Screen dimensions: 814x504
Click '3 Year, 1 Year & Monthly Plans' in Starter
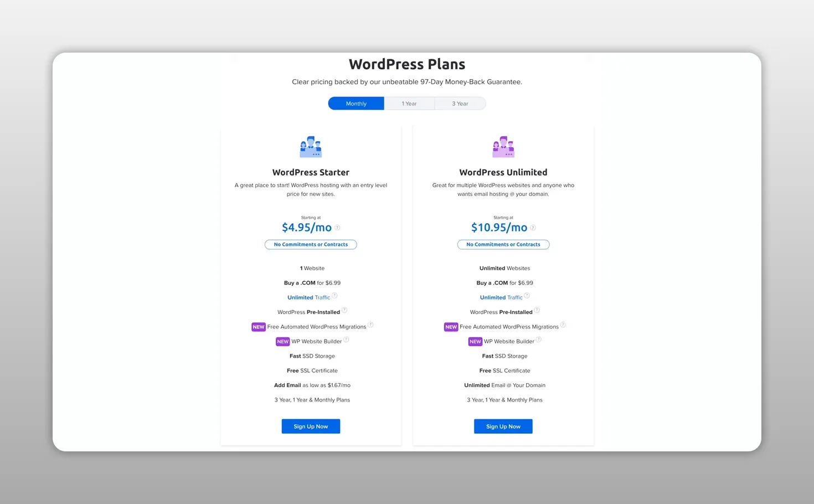pyautogui.click(x=312, y=400)
